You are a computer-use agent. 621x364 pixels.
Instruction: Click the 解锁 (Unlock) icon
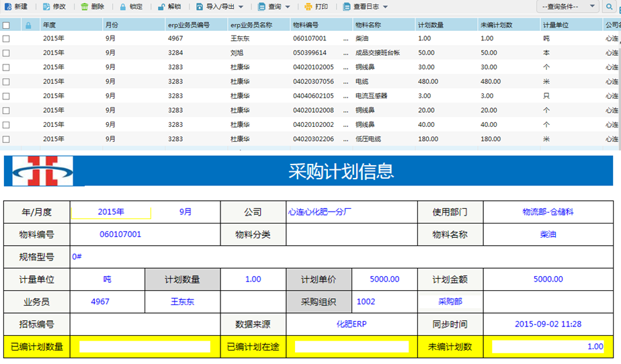pos(161,7)
